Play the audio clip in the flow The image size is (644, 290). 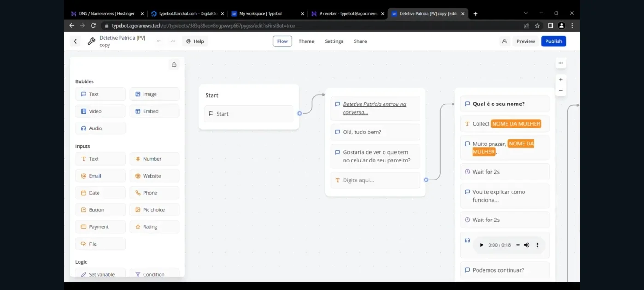pos(482,245)
